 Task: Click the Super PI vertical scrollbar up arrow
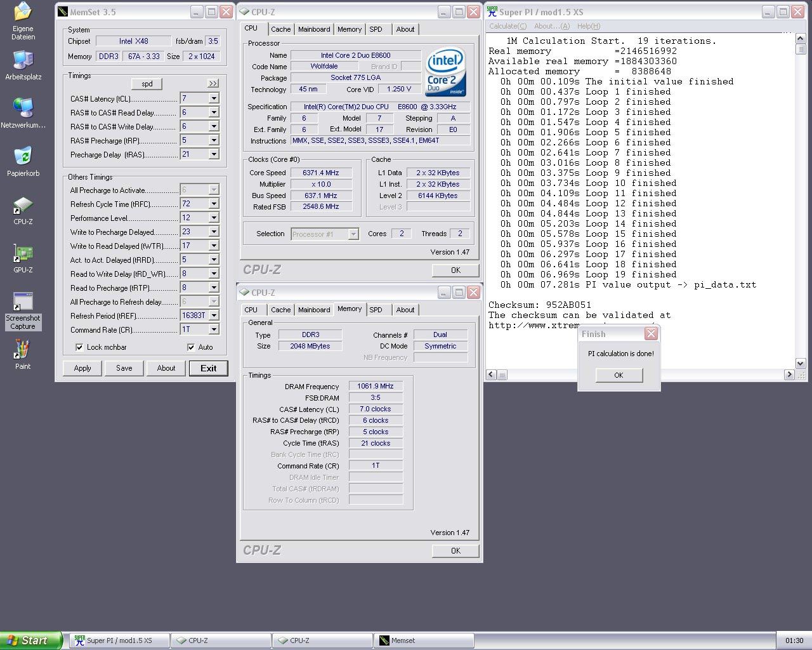(801, 39)
